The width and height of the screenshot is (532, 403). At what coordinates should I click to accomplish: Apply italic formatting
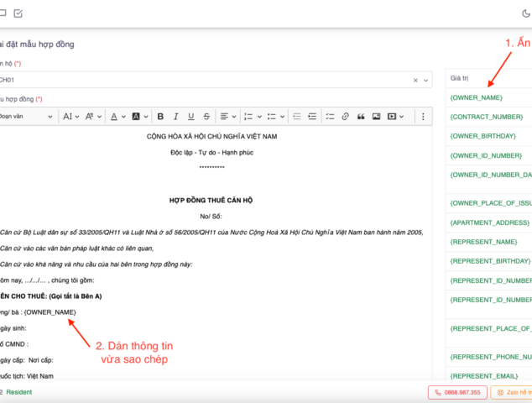coord(176,116)
